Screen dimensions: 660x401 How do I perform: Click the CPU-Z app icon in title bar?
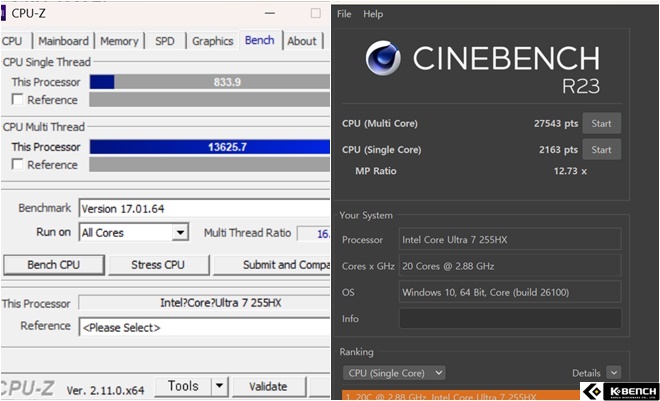pyautogui.click(x=5, y=11)
